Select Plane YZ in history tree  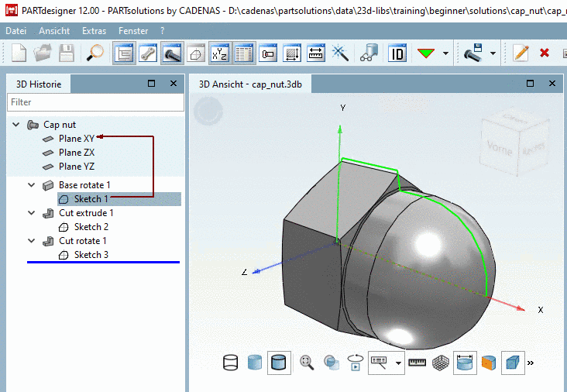(x=77, y=167)
